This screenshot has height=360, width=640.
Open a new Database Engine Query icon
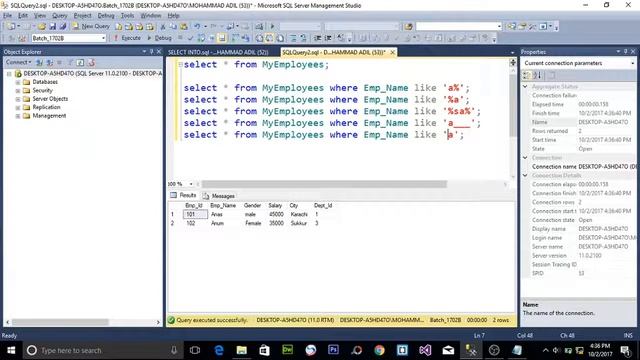click(118, 27)
